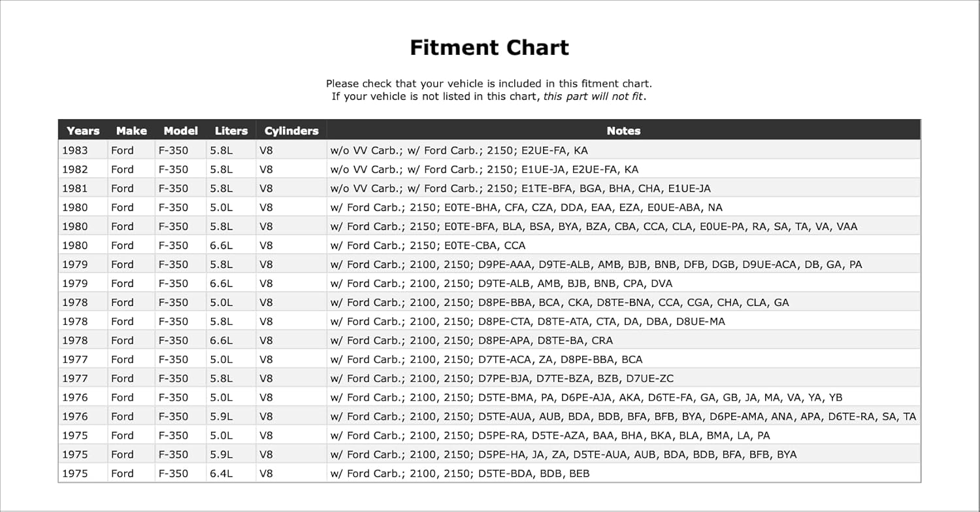
Task: Click the notes containing D7UE-ZC
Action: (x=502, y=379)
